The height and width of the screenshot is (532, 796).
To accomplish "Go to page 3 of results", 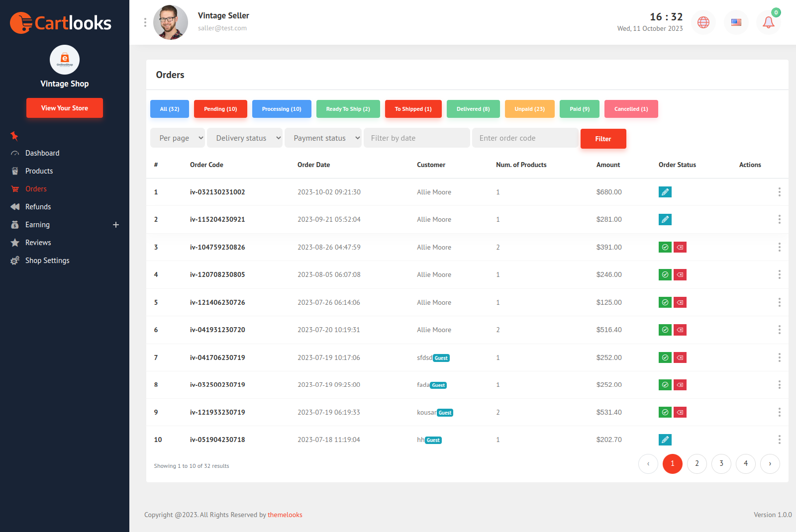I will (x=721, y=463).
